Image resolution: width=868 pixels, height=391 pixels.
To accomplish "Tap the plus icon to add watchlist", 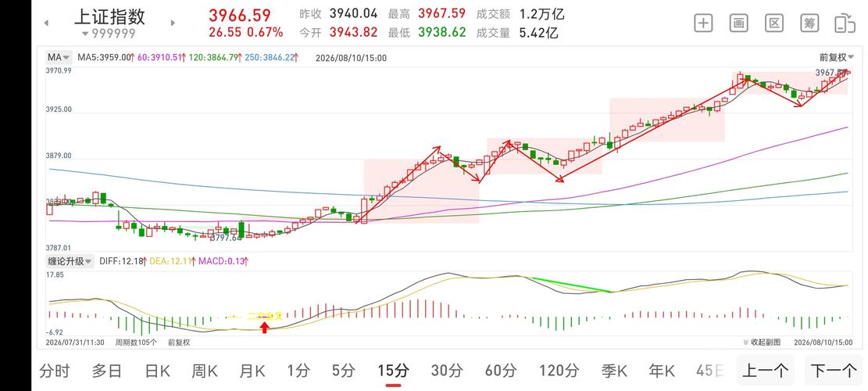I will 703,23.
